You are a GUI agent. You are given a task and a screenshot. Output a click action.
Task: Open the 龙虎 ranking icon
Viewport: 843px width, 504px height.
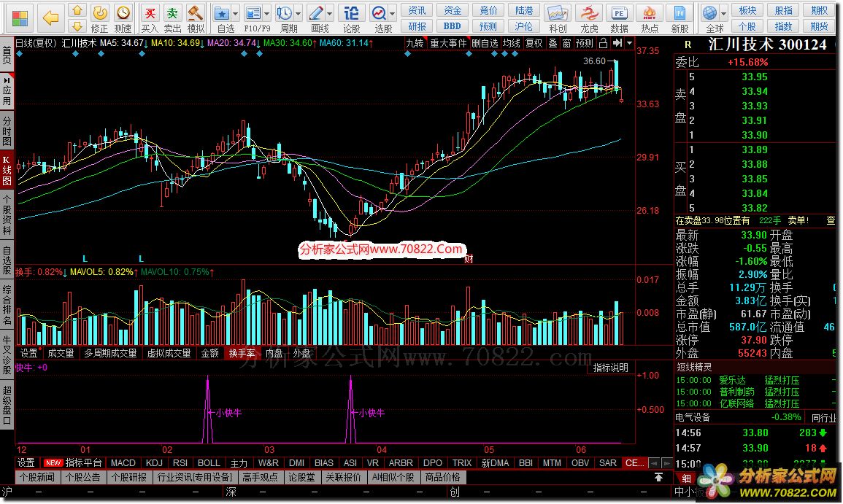(589, 19)
